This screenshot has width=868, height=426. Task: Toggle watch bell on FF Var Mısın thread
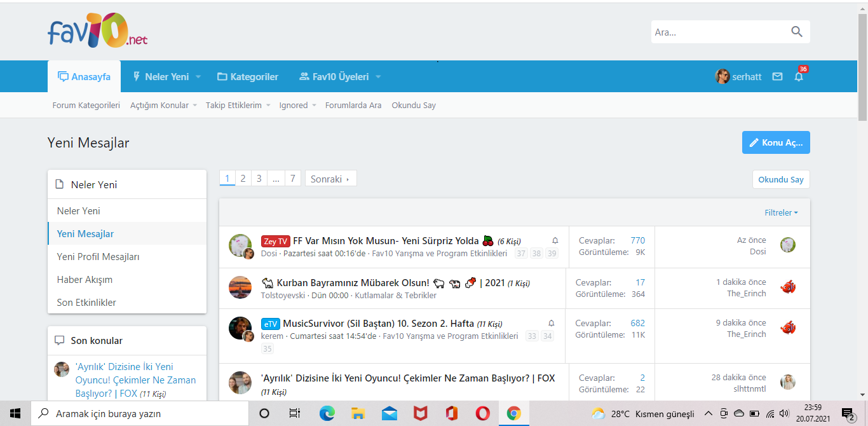coord(555,241)
